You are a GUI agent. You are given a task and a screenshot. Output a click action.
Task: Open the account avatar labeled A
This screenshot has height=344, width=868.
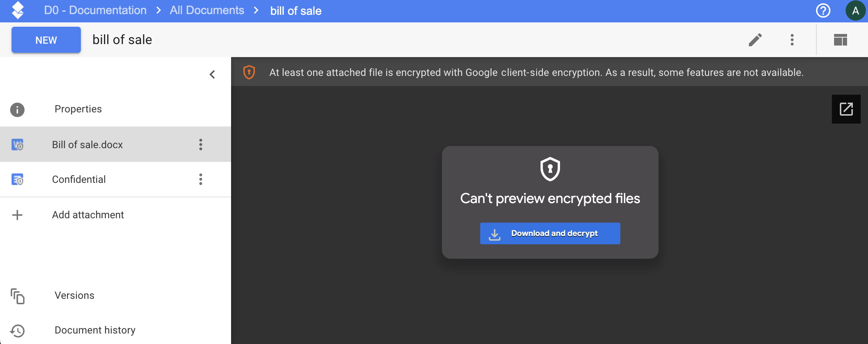click(x=855, y=11)
